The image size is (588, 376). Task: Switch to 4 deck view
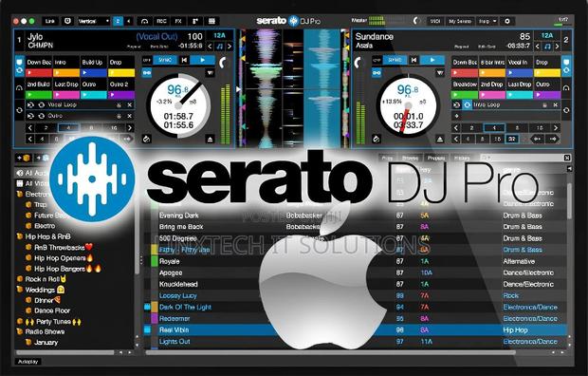point(128,21)
